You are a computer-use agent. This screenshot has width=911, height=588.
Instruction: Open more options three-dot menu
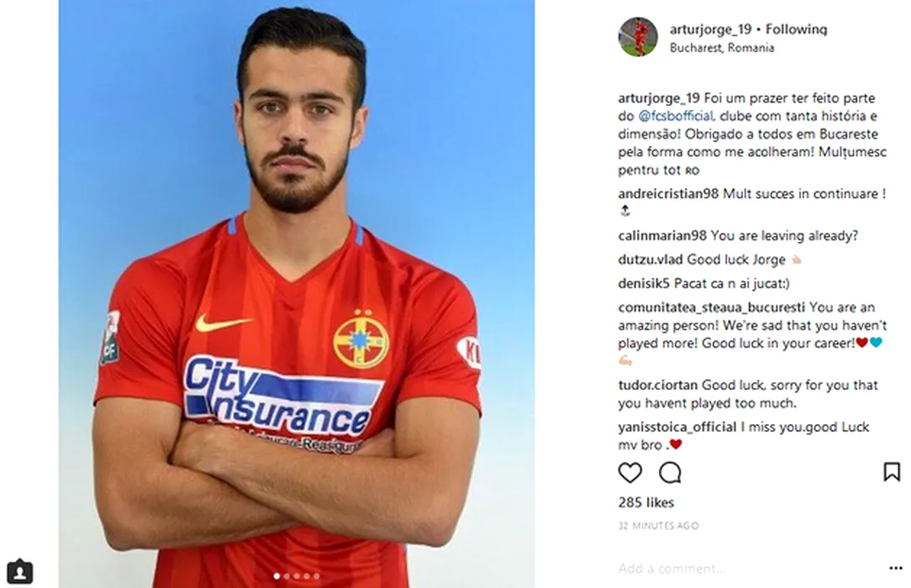(895, 568)
